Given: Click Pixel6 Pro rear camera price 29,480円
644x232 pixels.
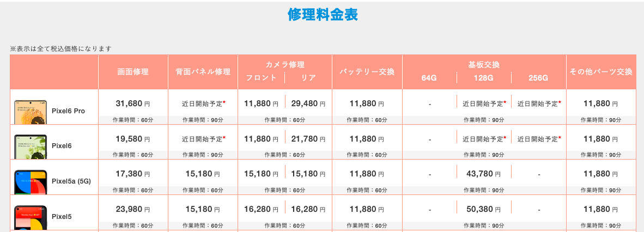Looking at the screenshot, I should (x=308, y=103).
